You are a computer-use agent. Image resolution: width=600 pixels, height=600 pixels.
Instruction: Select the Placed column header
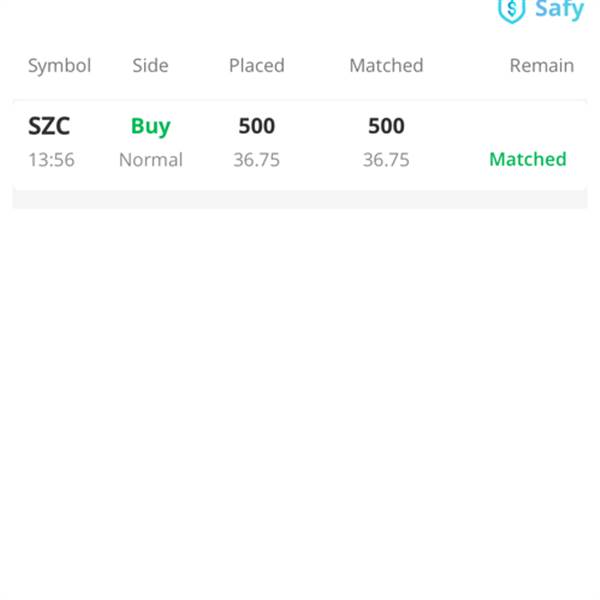[257, 65]
